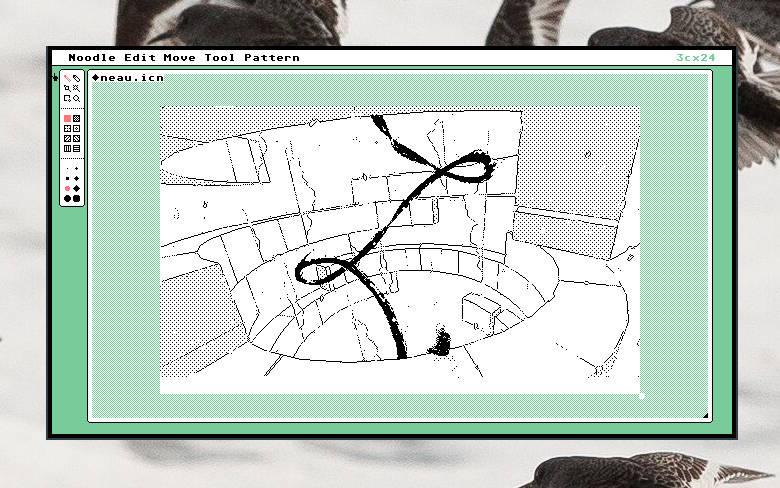Open the Tool menu
780x488 pixels.
(221, 58)
